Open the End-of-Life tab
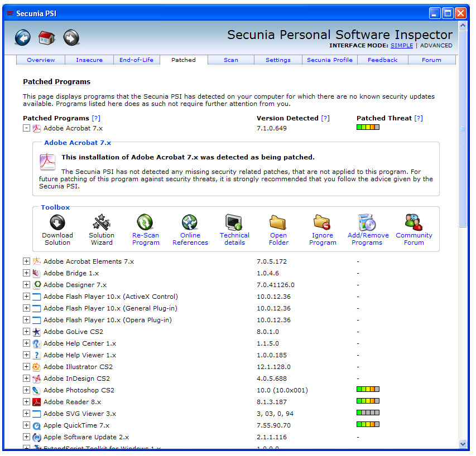This screenshot has height=456, width=476. click(136, 60)
